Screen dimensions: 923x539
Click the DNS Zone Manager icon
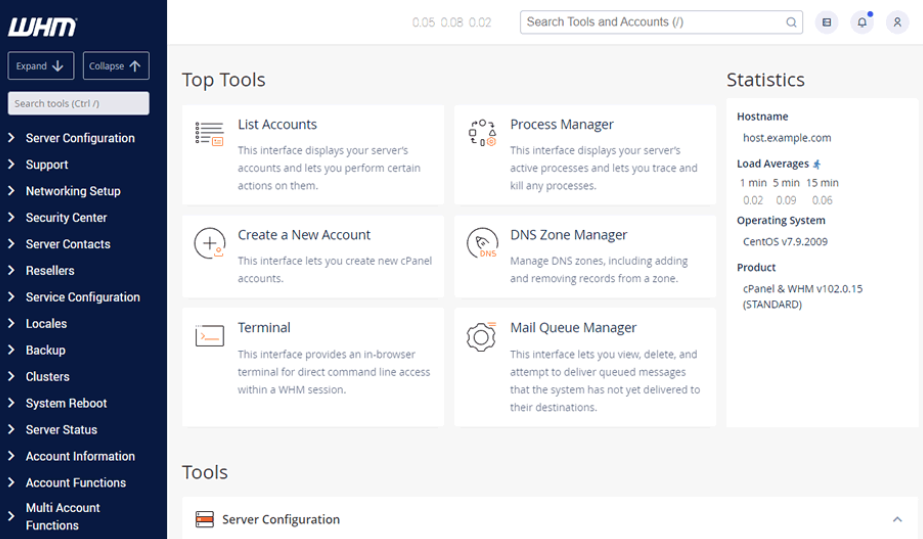click(x=482, y=243)
